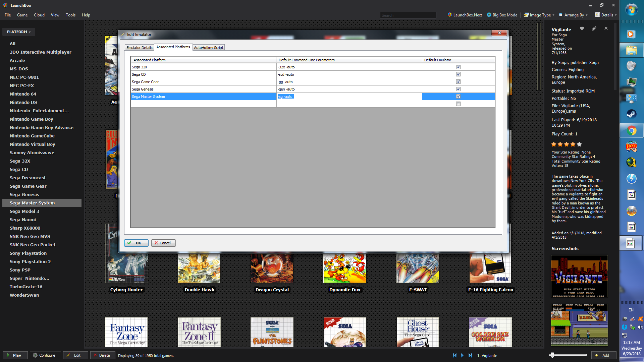Screen dimensions: 644x362
Task: Click the Windows Start orb
Action: point(631,10)
